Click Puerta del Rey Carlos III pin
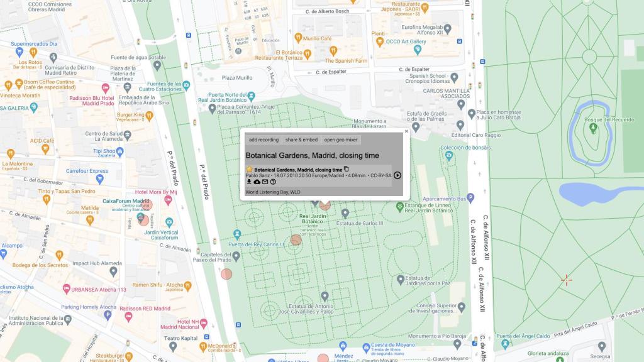The image size is (644, 362). coord(237,234)
